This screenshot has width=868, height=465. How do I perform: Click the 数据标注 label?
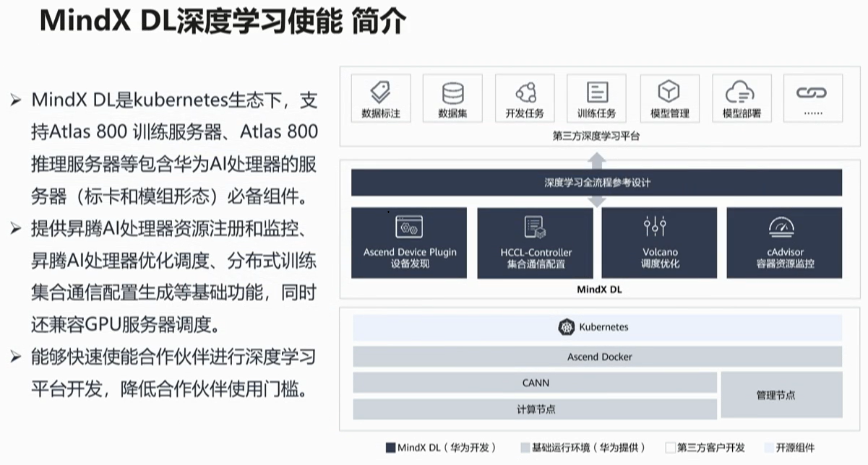380,114
